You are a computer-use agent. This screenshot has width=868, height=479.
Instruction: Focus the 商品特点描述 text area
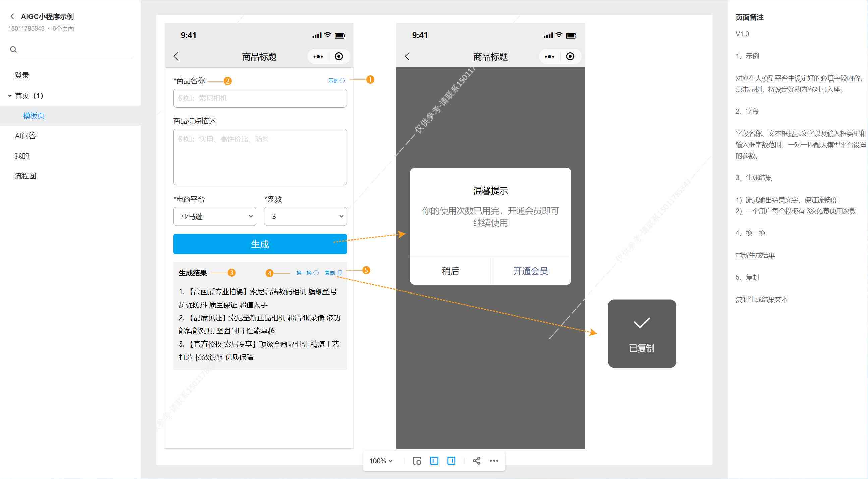coord(260,157)
